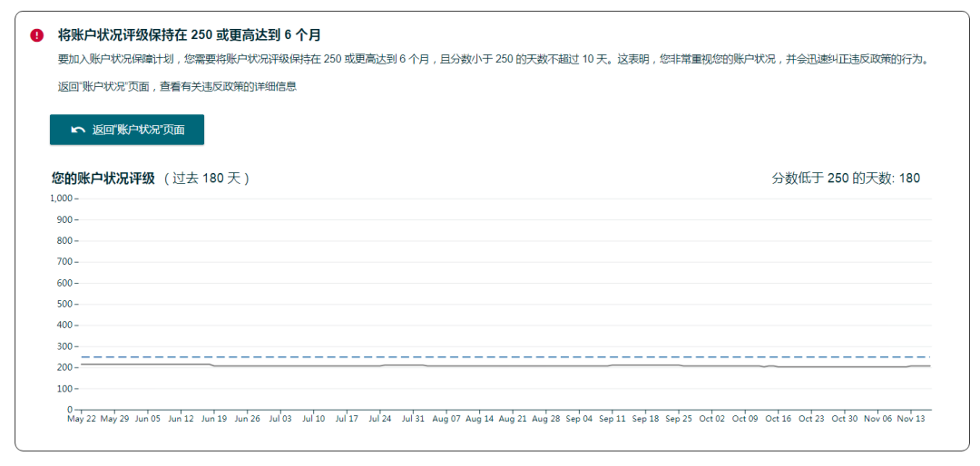Click the 返回"账户状况"页面，查看有关违反政策的详细信息 text line
The image size is (980, 466).
click(x=177, y=87)
